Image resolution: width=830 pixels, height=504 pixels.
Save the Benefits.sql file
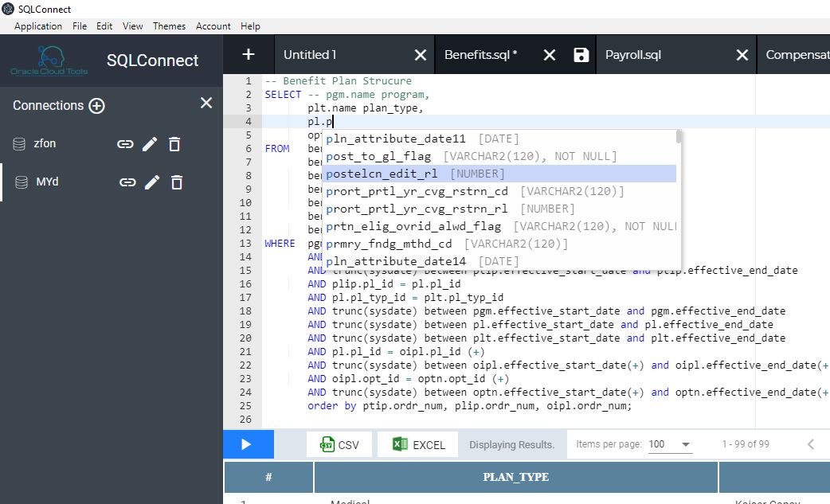[581, 55]
